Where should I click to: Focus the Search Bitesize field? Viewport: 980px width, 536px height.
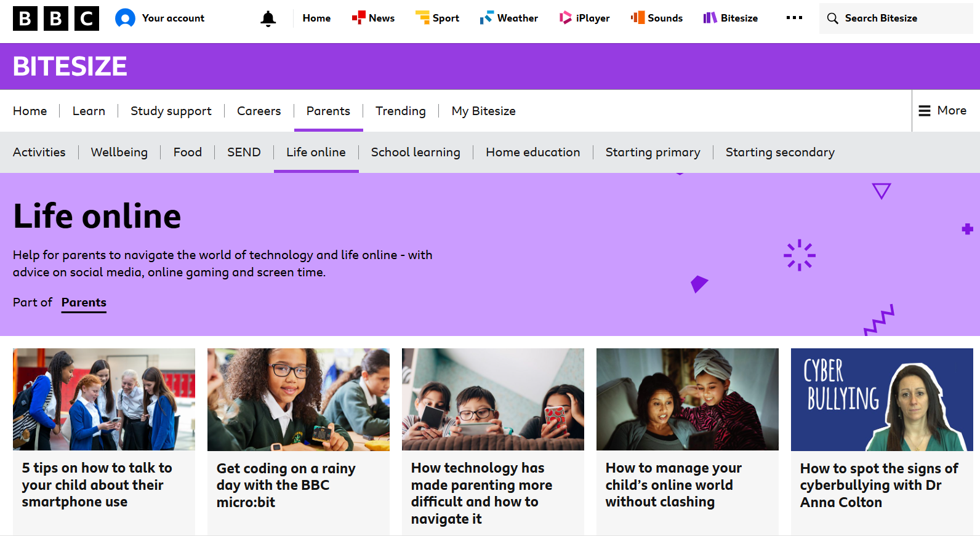pyautogui.click(x=896, y=18)
